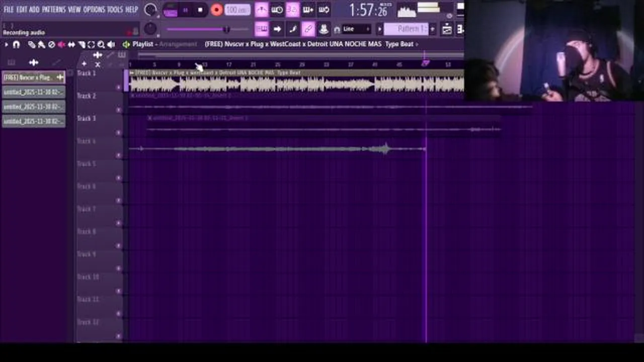Select the third untitled_2025-11-30 picker clip

(34, 121)
